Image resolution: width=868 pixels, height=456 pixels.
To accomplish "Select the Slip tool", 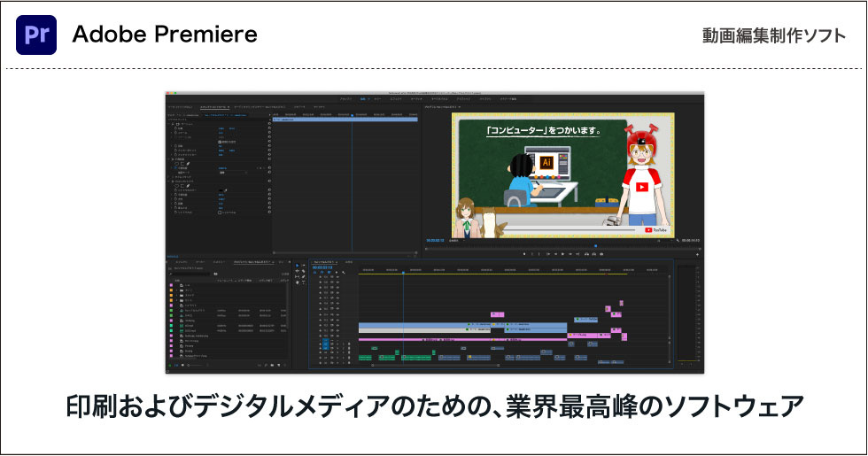I will click(298, 276).
